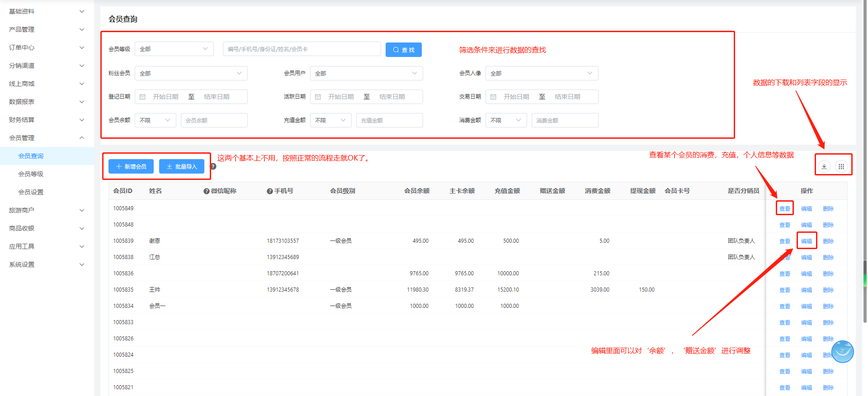
Task: Open 会员等级 in the sidebar
Action: coord(31,174)
